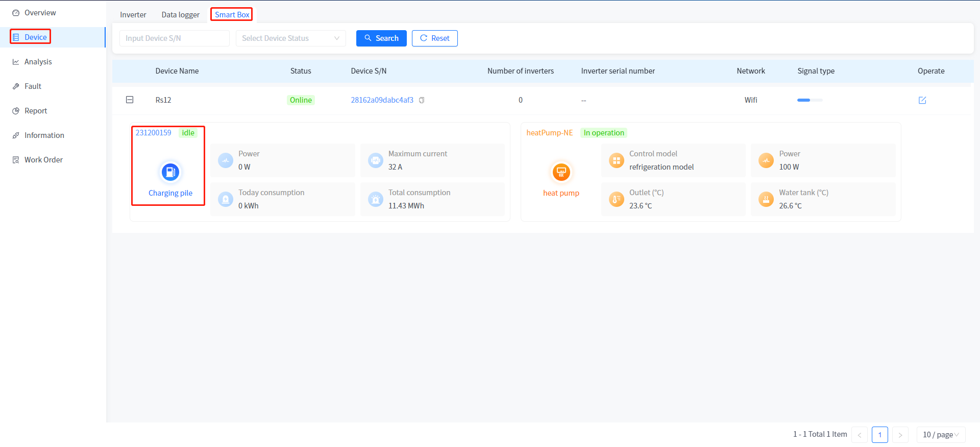Click the Wifi signal strength bar
Viewport: 980px width, 447px height.
(x=810, y=100)
